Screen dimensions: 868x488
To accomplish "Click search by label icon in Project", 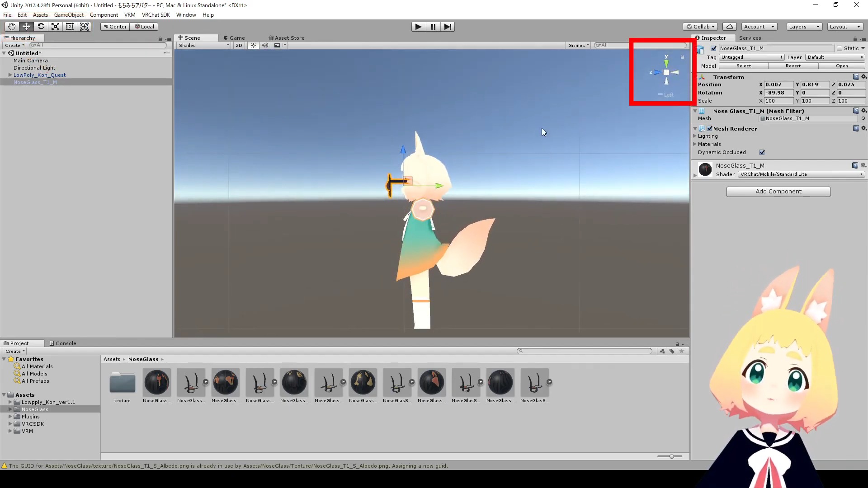I will tap(672, 351).
